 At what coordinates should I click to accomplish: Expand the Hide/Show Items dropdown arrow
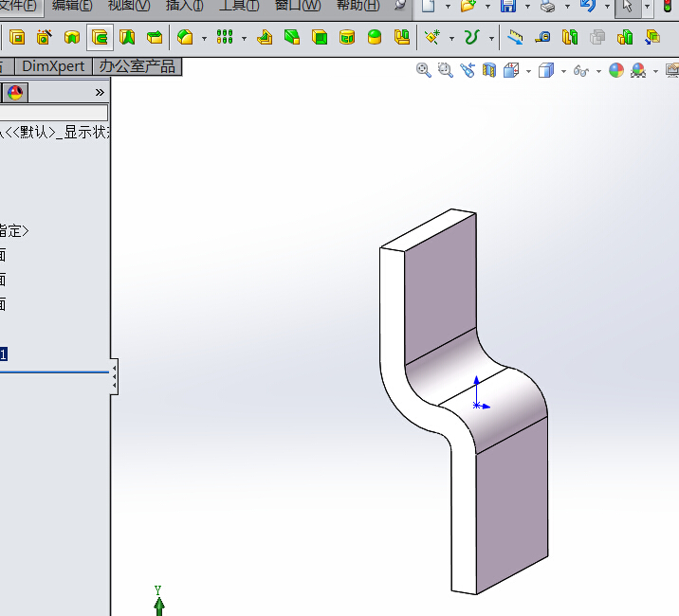click(x=599, y=71)
